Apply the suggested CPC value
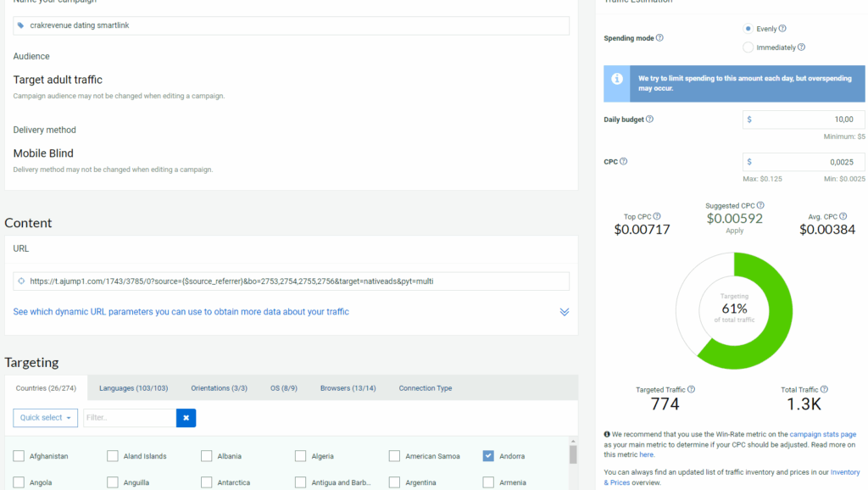Screen dimensions: 868x490 [734, 231]
